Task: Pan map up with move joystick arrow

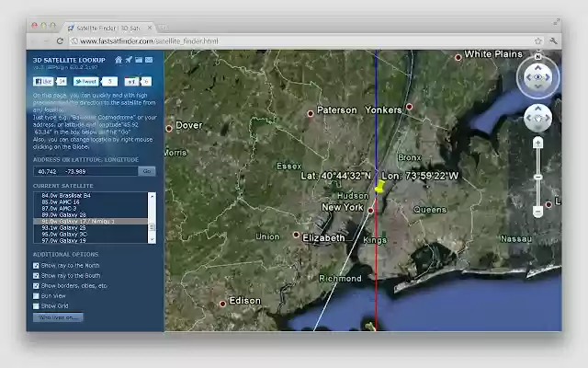Action: 537,109
